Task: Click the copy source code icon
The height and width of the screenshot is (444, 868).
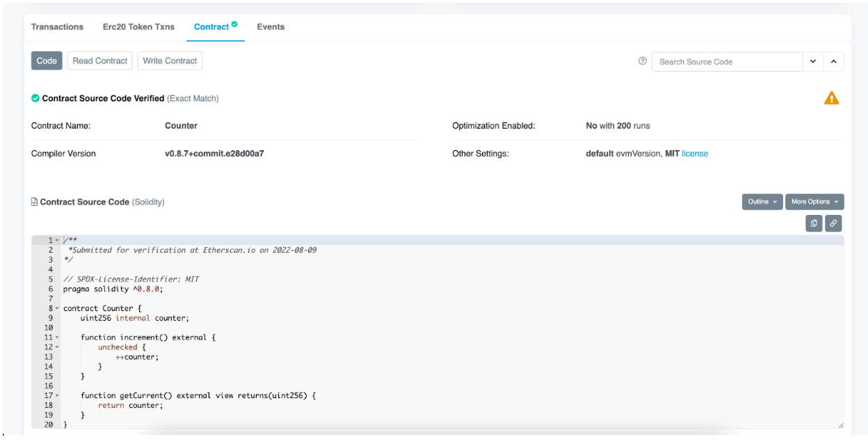Action: (813, 223)
